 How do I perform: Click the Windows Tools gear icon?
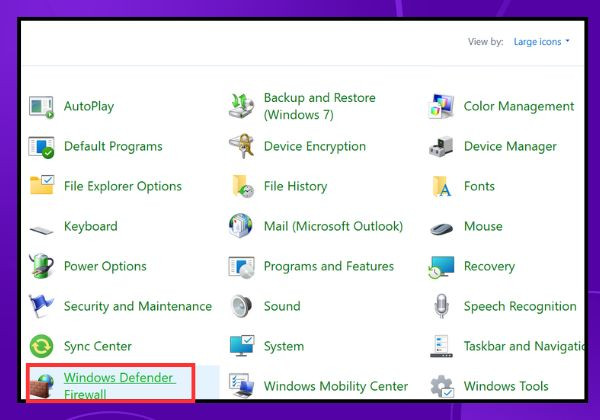click(442, 386)
